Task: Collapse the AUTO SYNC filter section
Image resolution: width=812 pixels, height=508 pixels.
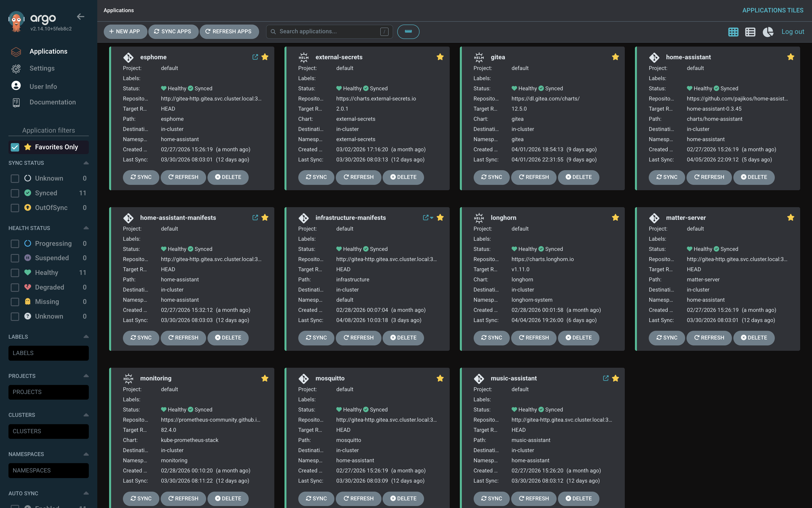Action: [86, 493]
